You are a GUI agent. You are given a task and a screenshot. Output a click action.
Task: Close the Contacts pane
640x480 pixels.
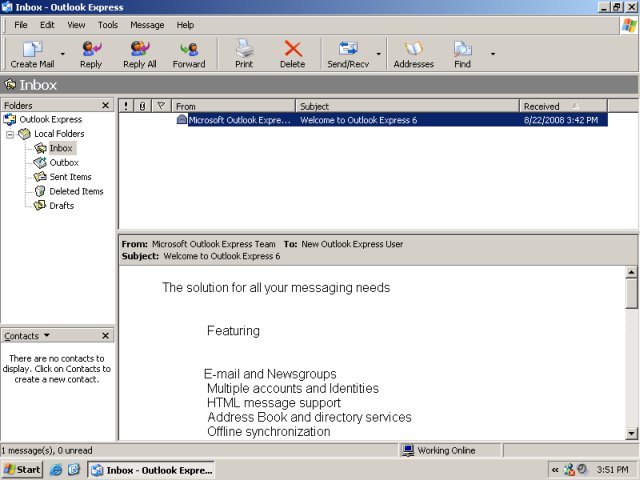105,336
